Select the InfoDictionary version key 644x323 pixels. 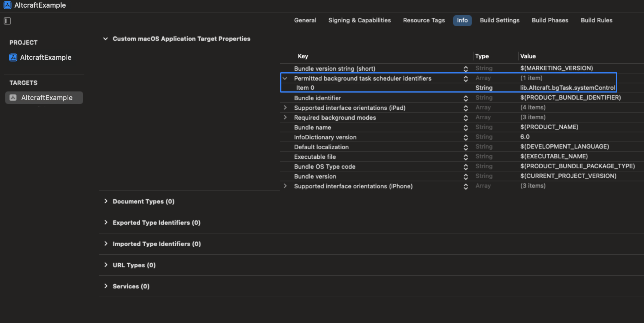pos(325,137)
